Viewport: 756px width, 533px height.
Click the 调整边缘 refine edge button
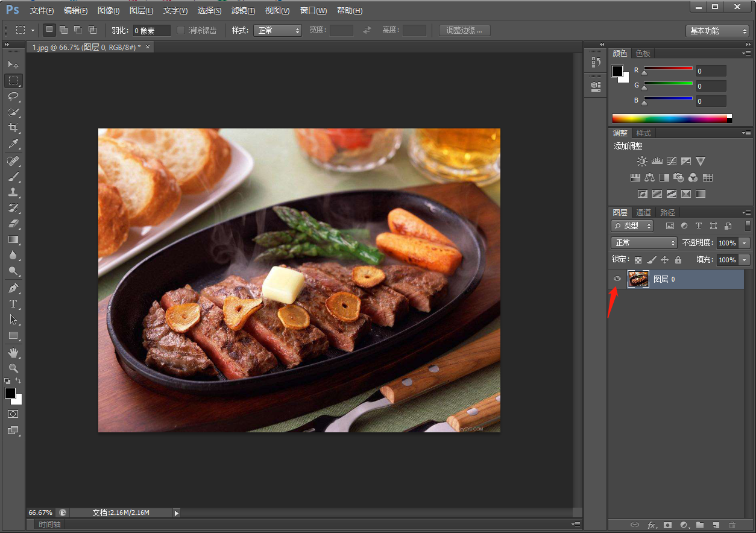(464, 30)
